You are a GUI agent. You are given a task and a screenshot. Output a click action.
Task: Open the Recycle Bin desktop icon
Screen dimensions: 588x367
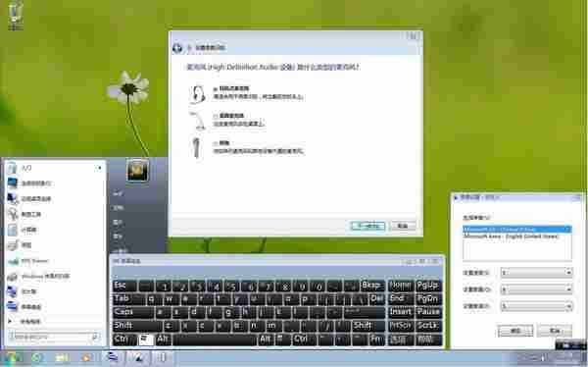pos(15,16)
